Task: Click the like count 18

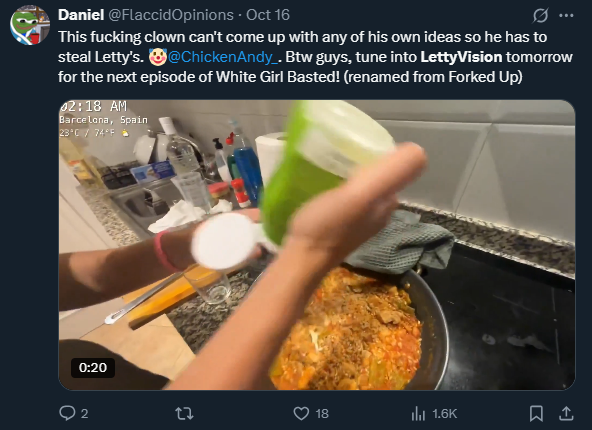Action: click(x=322, y=414)
